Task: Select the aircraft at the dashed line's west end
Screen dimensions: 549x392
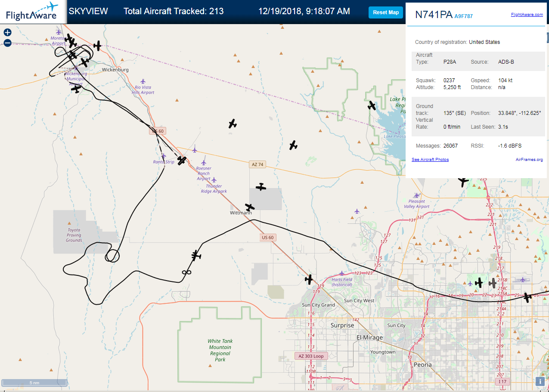Action: click(98, 46)
